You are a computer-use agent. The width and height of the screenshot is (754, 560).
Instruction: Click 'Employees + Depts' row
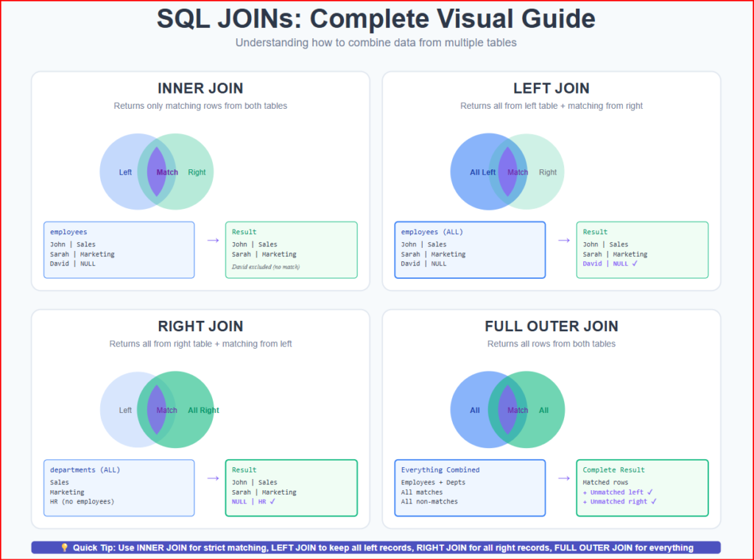tap(433, 482)
